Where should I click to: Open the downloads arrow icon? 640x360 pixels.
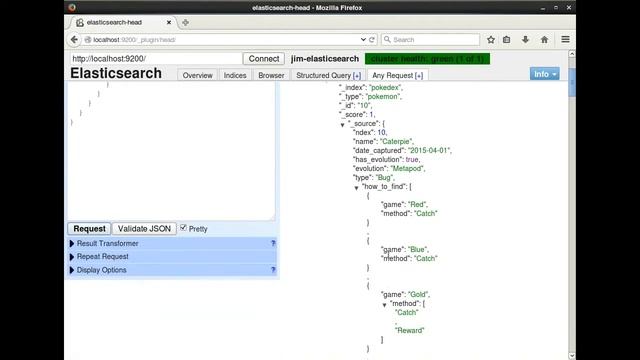[x=525, y=40]
